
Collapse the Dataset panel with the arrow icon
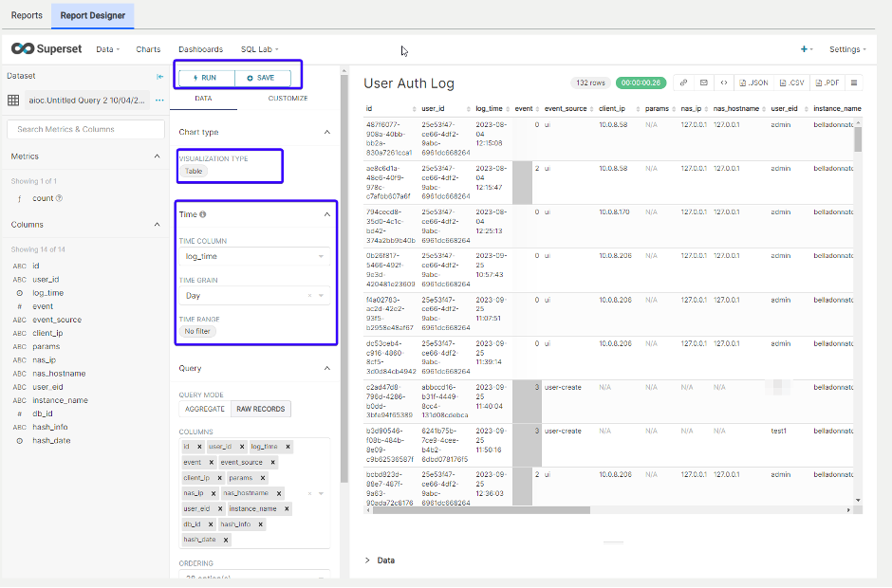click(x=161, y=76)
